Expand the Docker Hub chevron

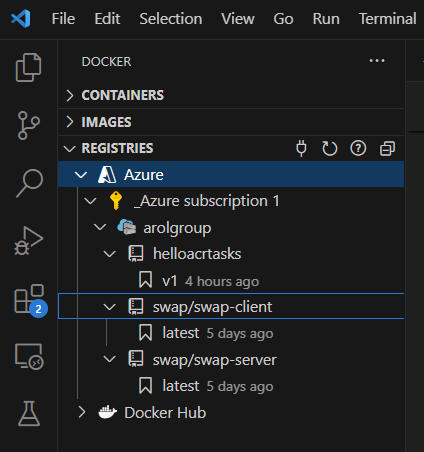click(x=82, y=412)
